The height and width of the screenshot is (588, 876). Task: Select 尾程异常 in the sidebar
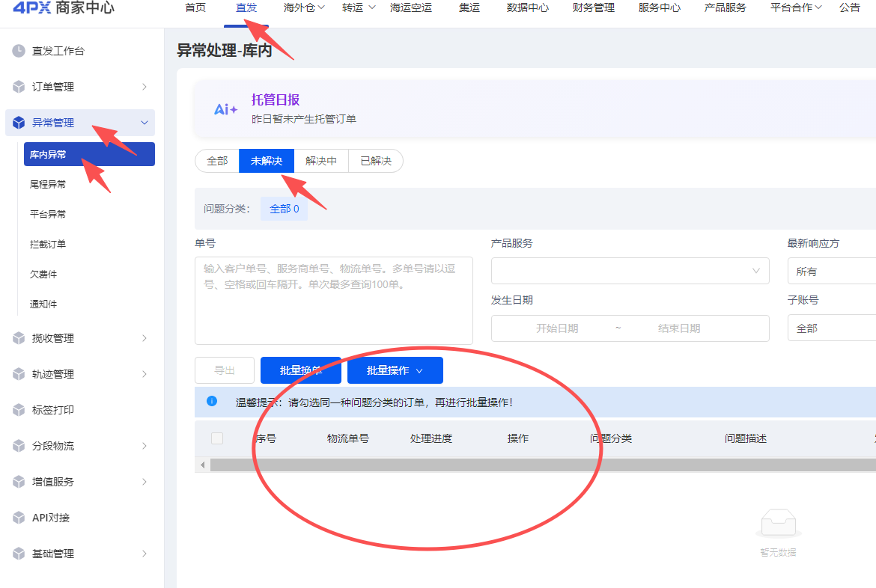47,184
